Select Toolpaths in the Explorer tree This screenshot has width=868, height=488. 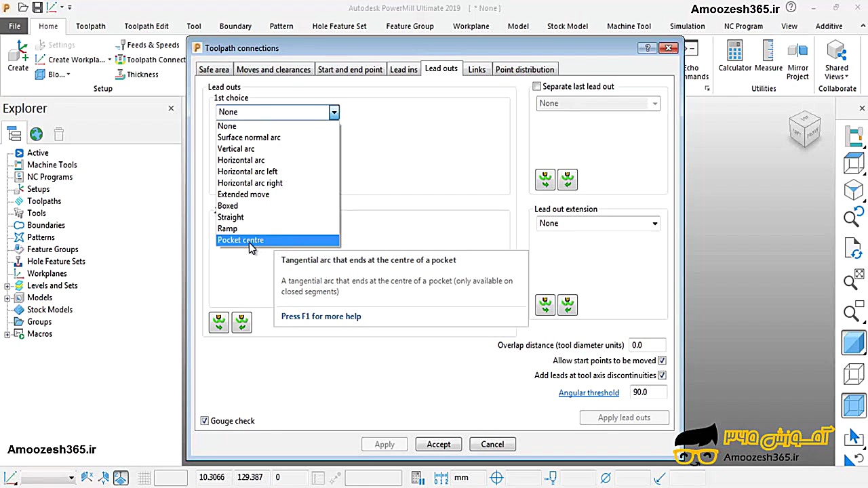(44, 201)
